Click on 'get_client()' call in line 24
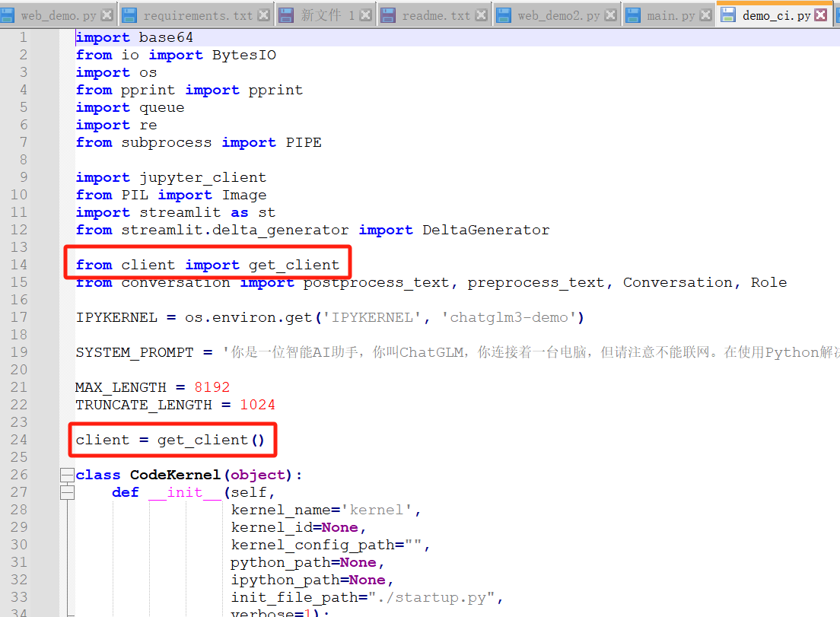 point(211,440)
